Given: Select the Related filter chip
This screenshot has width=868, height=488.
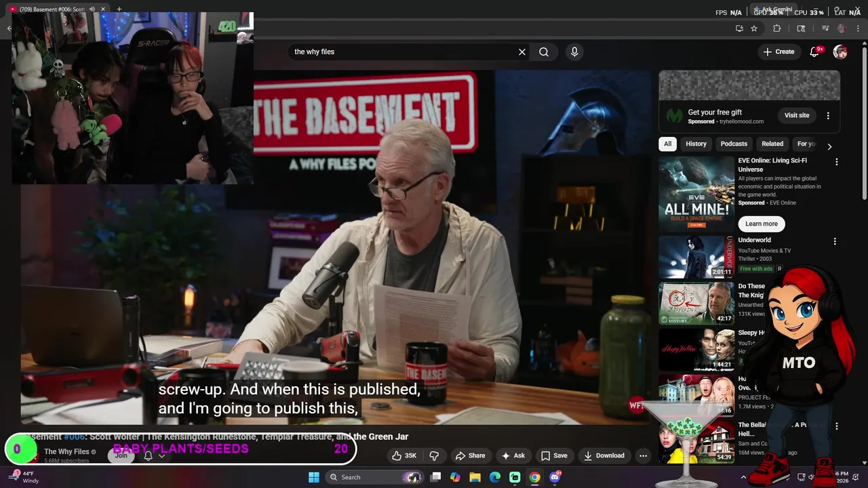Looking at the screenshot, I should click(772, 144).
